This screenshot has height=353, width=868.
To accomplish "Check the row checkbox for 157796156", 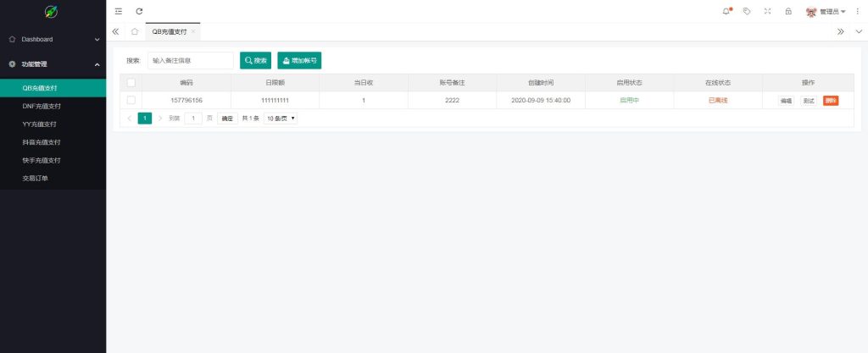I will [x=131, y=100].
